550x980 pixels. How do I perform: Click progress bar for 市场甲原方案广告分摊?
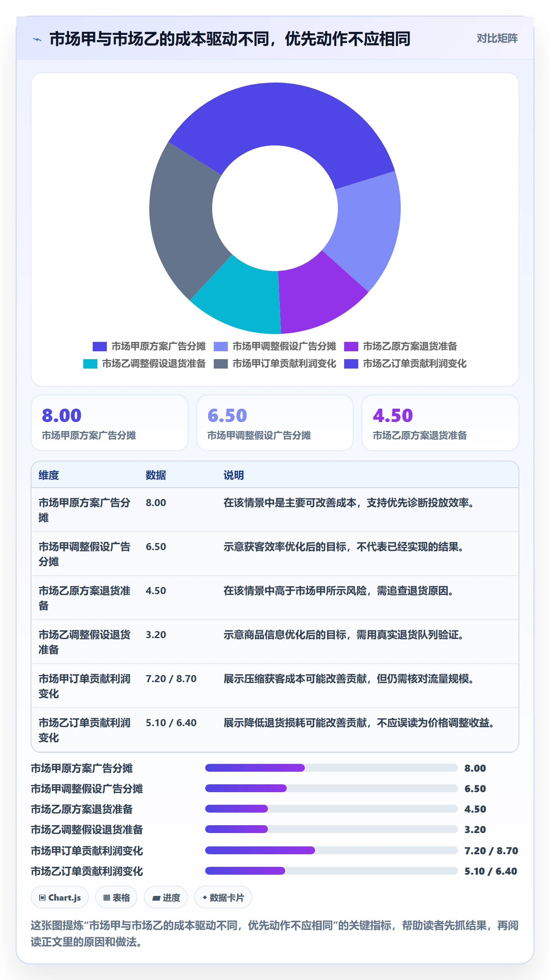(x=332, y=768)
